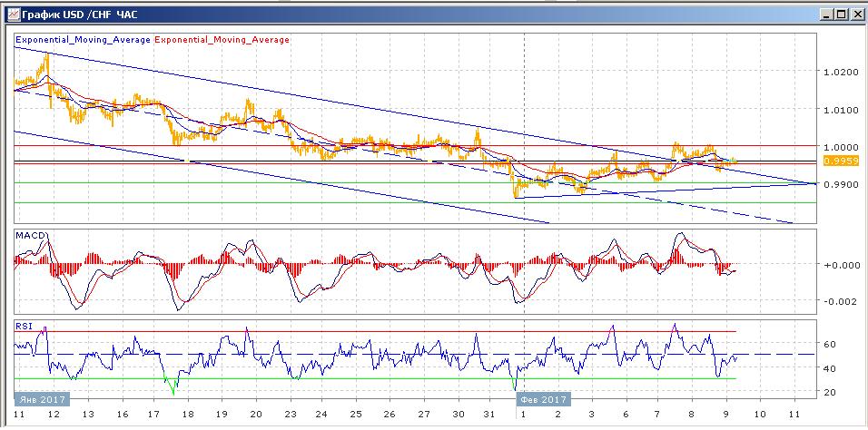Click the Янв 2017 month marker
Image resolution: width=868 pixels, height=430 pixels.
tap(38, 399)
